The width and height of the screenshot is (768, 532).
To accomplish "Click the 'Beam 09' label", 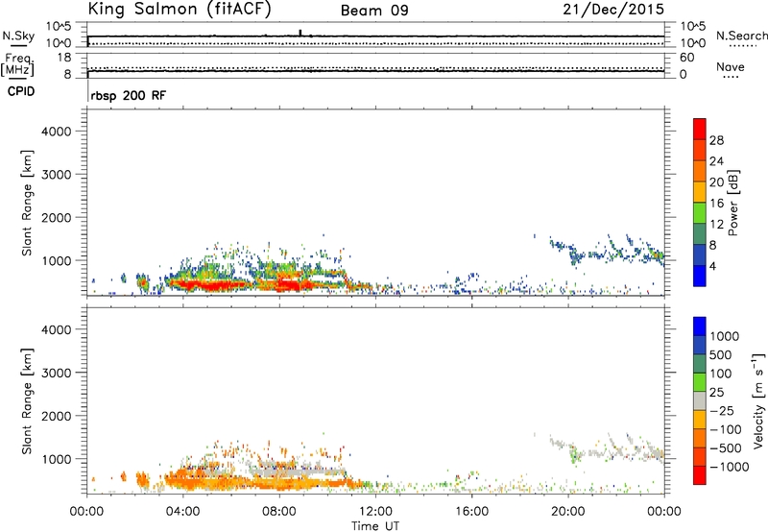I will pos(374,11).
